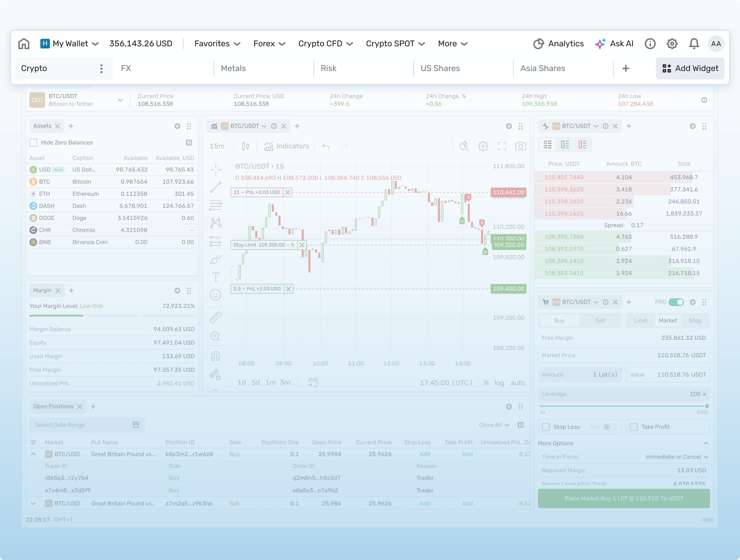This screenshot has height=560, width=740.
Task: Open the Close All dropdown
Action: pos(494,425)
